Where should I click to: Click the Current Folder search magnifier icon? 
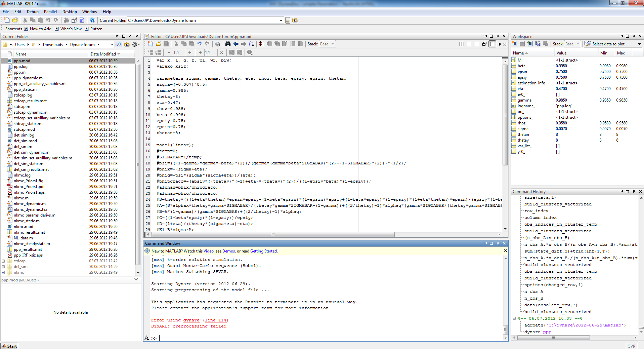tap(119, 44)
